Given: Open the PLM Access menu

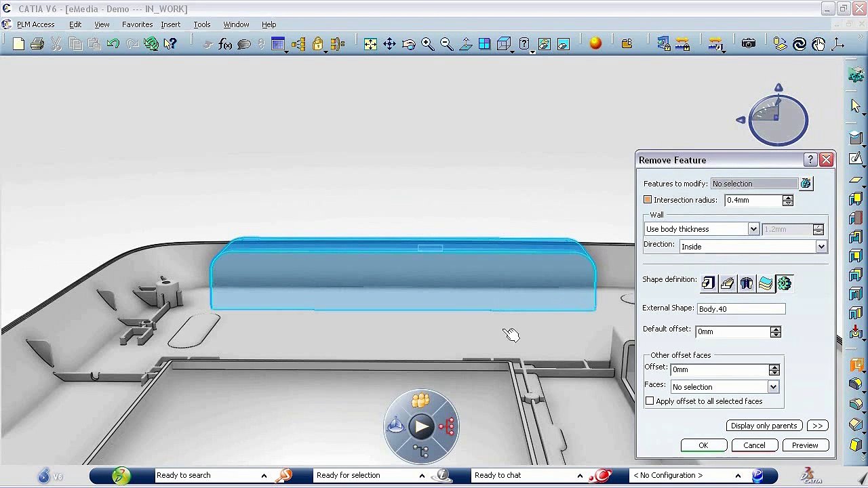Looking at the screenshot, I should point(35,24).
